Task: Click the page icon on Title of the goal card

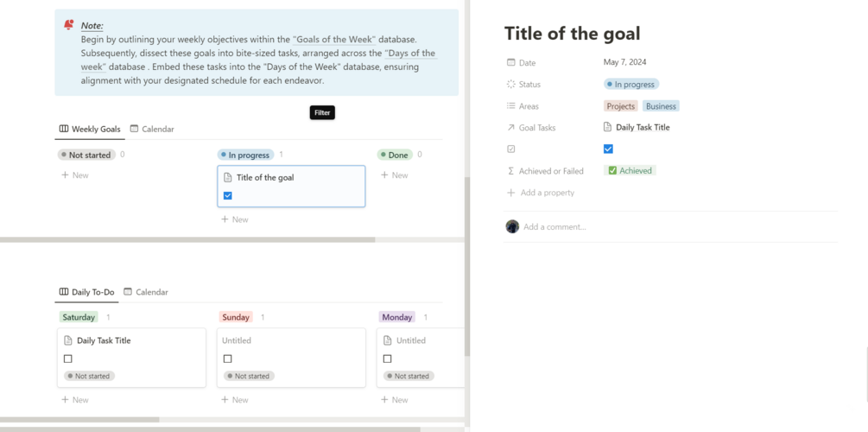Action: click(x=228, y=177)
